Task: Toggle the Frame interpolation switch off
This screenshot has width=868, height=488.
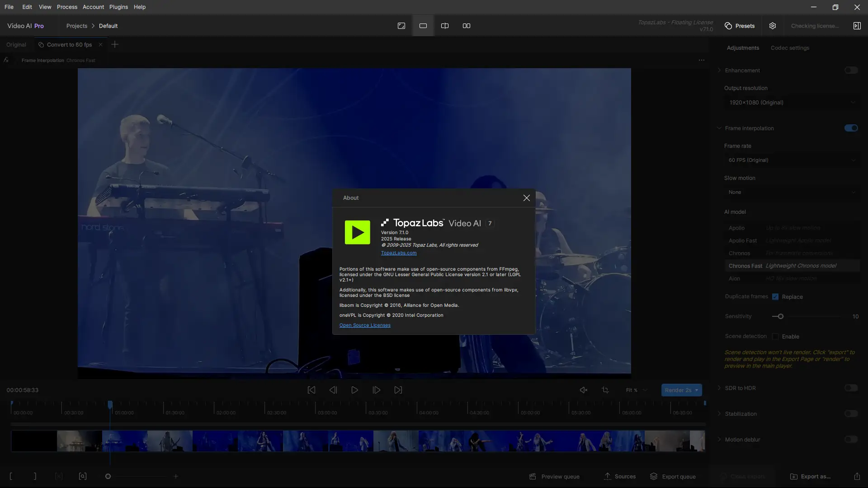Action: (851, 128)
